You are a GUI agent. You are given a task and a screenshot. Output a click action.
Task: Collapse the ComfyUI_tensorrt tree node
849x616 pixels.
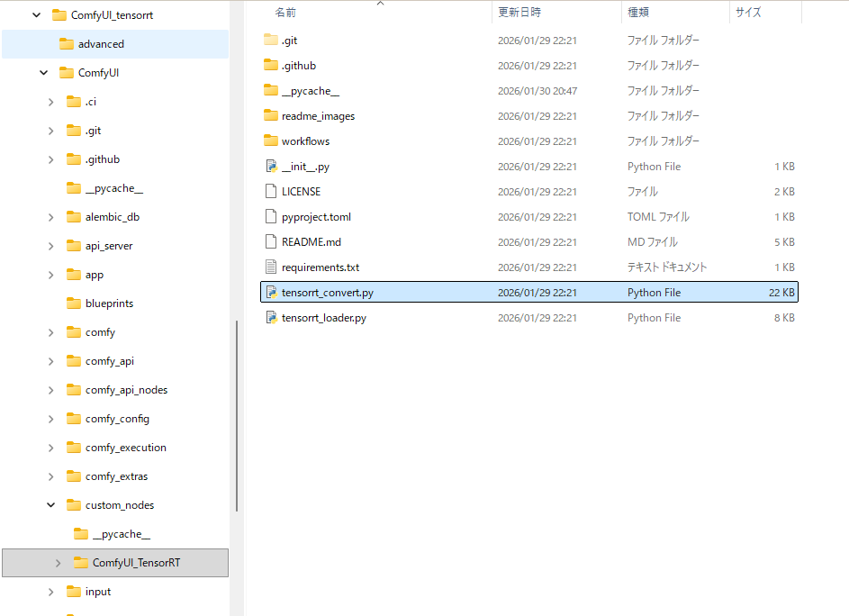click(x=37, y=15)
